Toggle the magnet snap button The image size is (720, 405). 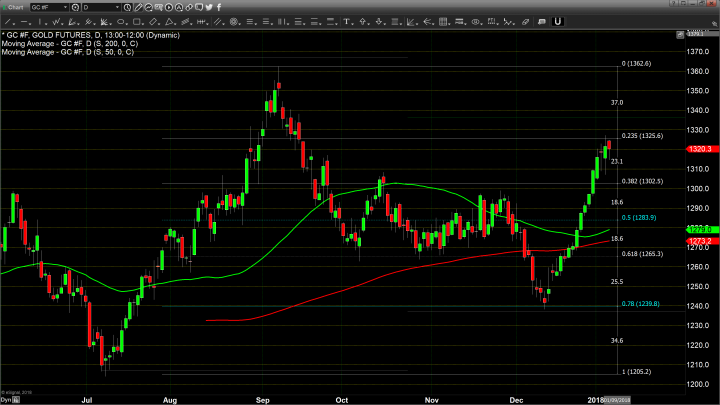pyautogui.click(x=557, y=21)
